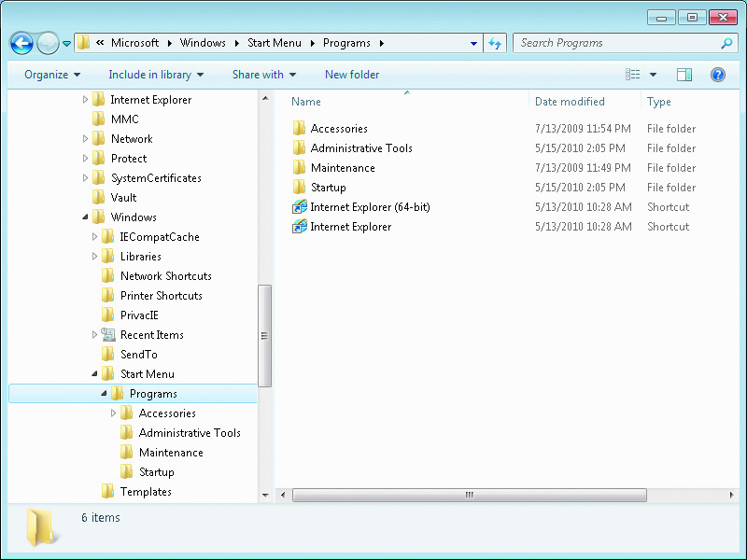Change your view icon button

[633, 75]
